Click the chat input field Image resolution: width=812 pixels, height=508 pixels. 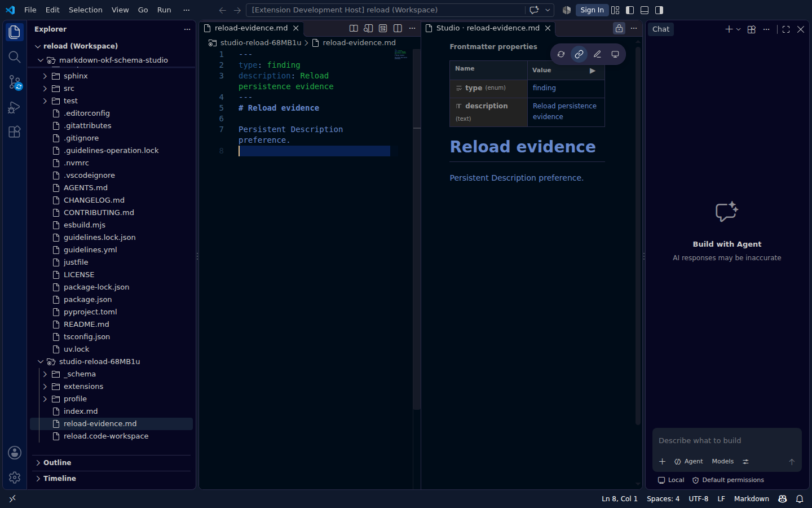(x=727, y=441)
